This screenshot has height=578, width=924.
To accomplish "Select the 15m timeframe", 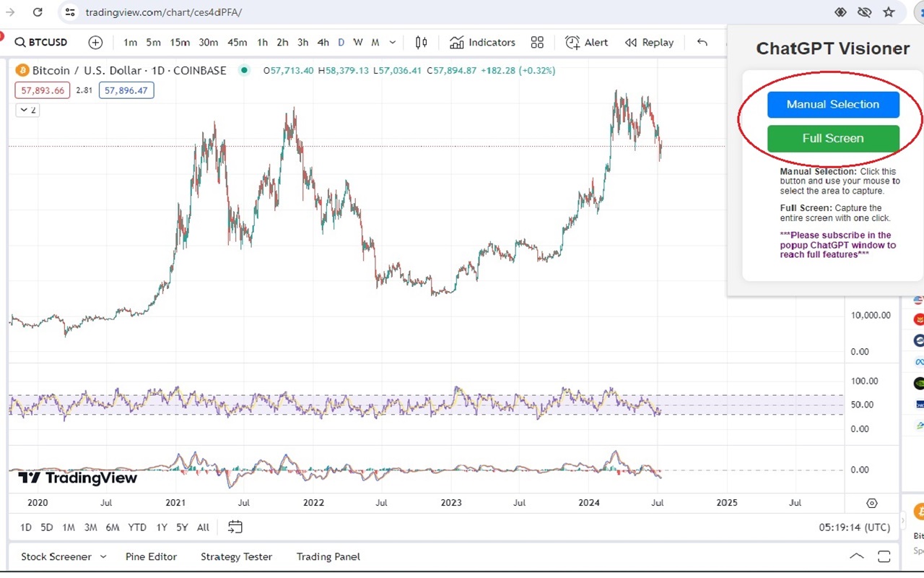I will coord(180,43).
